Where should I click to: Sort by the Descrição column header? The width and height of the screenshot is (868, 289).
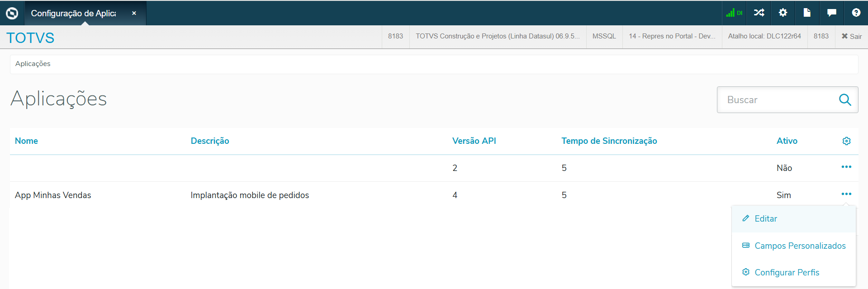point(210,141)
